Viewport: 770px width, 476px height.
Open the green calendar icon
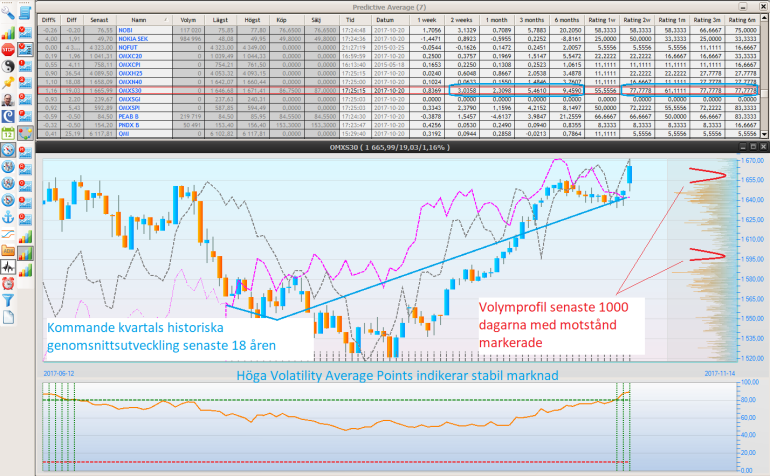[x=8, y=132]
